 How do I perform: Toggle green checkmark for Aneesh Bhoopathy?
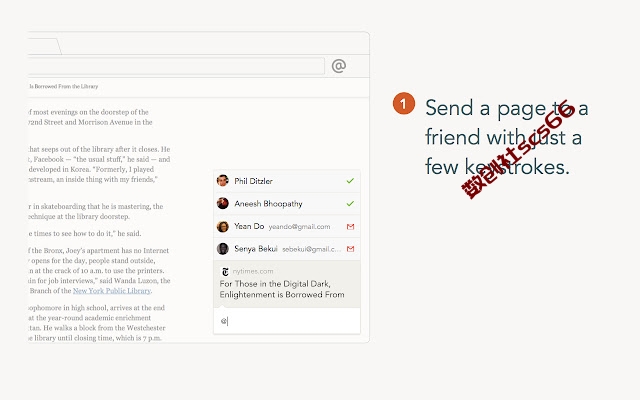[350, 203]
